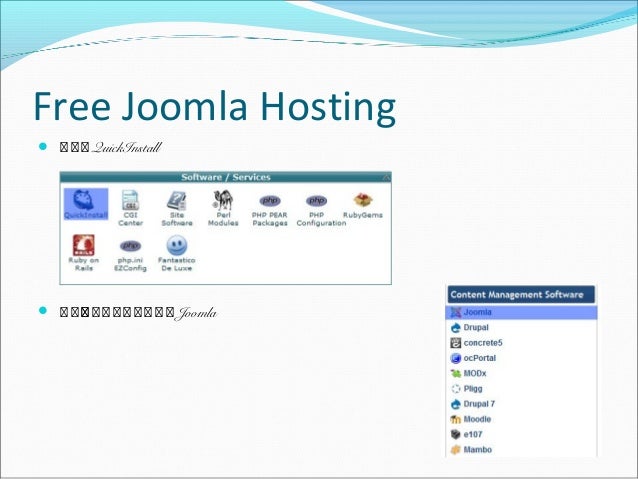The width and height of the screenshot is (638, 479).
Task: Click the Content Management Software header
Action: pyautogui.click(x=521, y=294)
